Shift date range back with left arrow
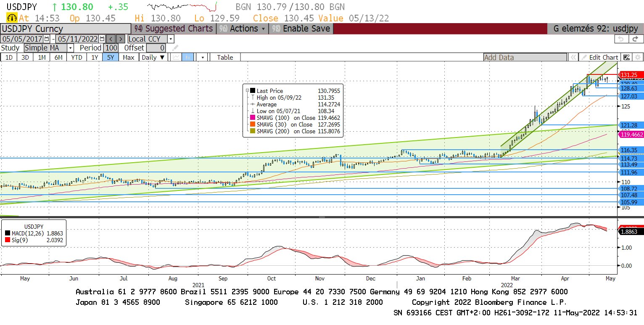Screen dimensions: 644x325 click(x=110, y=39)
